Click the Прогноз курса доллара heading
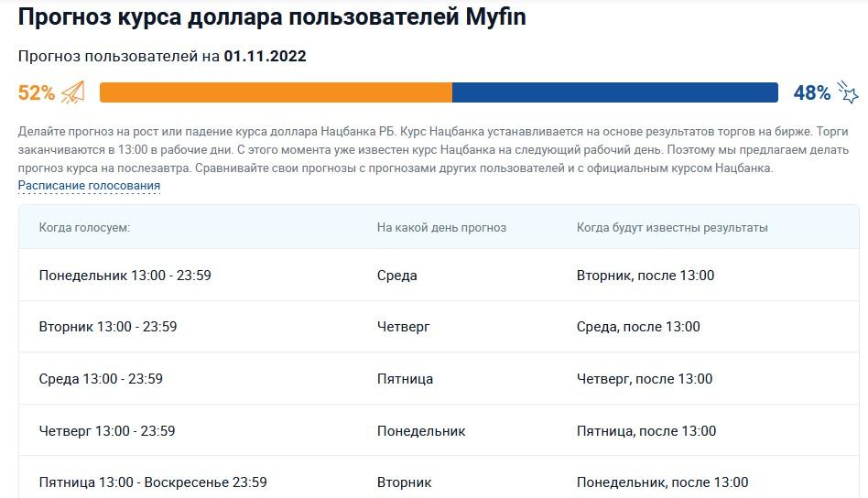 pyautogui.click(x=272, y=17)
